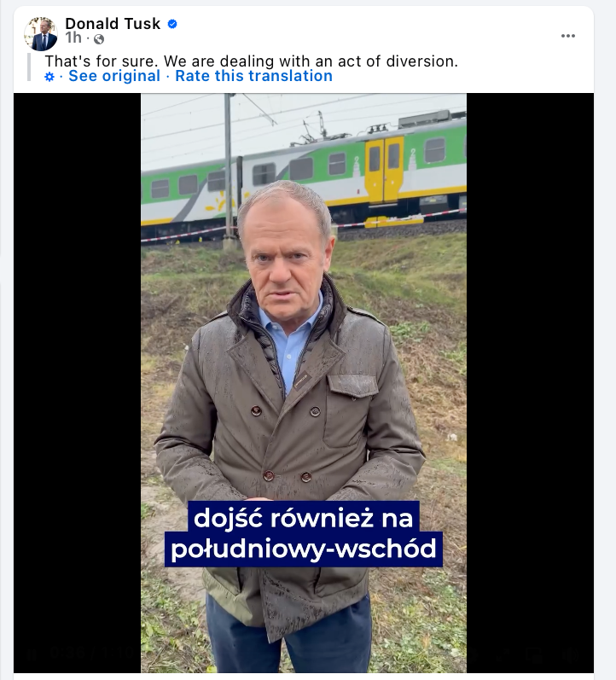Toggle picture-in-picture mode for the video
The width and height of the screenshot is (616, 680).
[x=535, y=654]
